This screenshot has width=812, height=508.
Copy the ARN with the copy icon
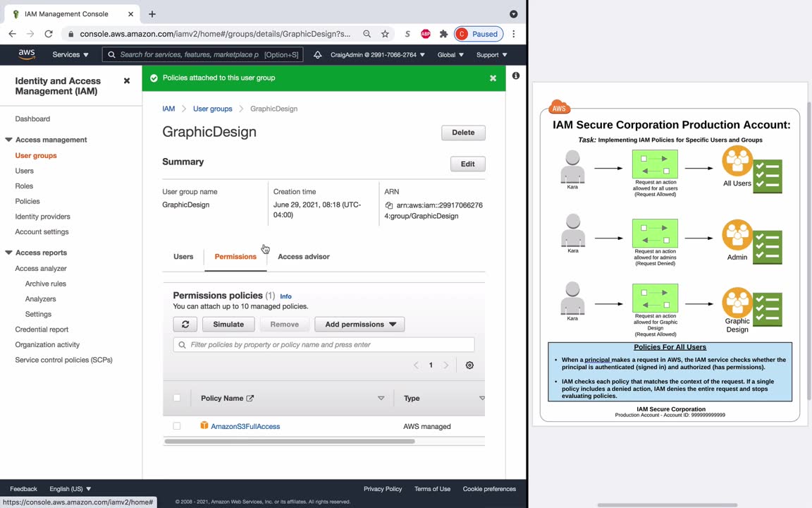389,205
